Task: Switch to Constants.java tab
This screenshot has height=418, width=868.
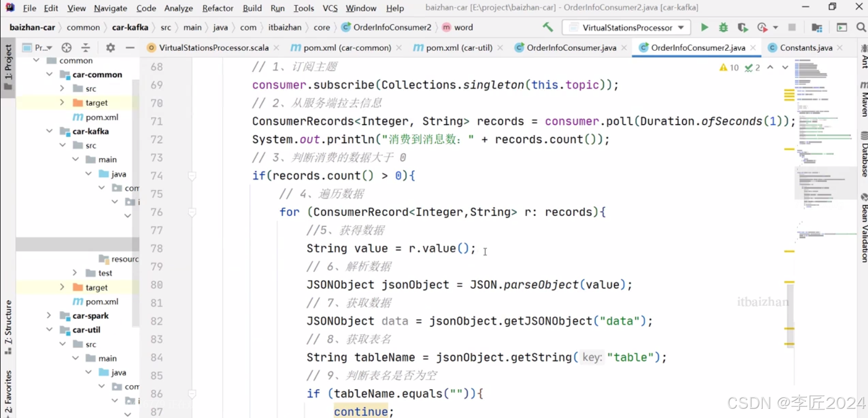Action: tap(806, 48)
